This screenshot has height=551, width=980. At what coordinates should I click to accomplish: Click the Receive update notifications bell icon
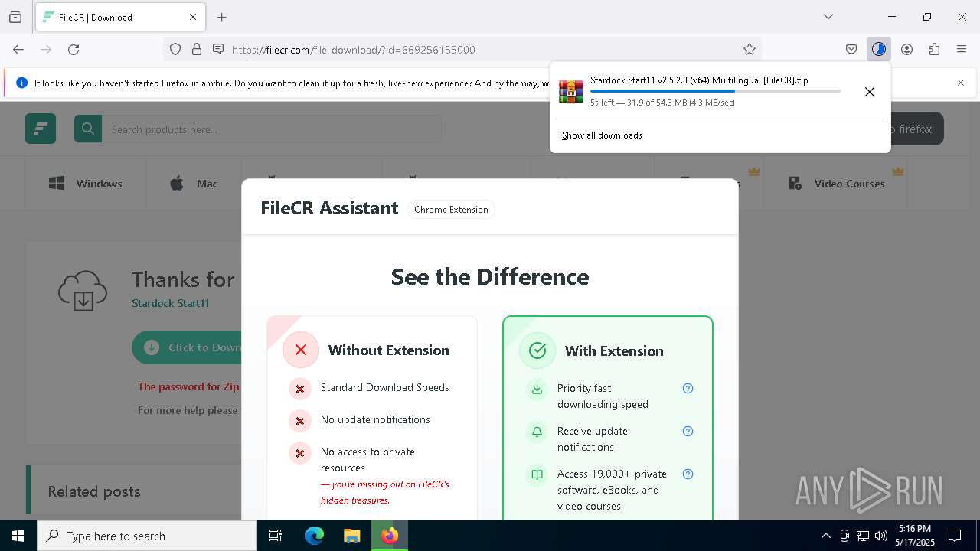pos(537,432)
